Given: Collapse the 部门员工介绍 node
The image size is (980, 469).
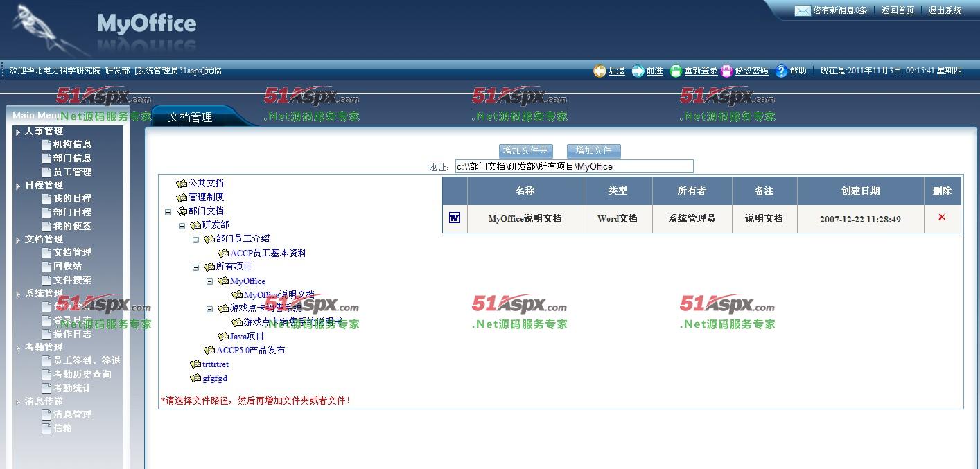Looking at the screenshot, I should point(195,240).
